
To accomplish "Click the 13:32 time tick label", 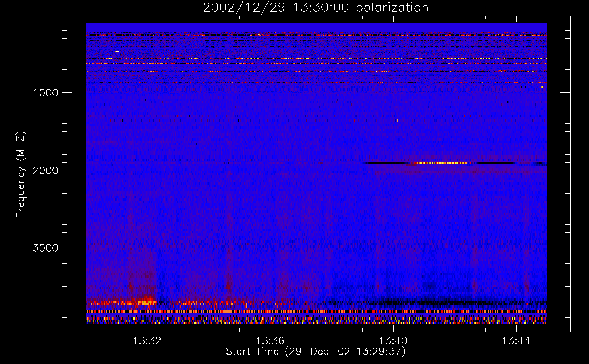I will 147,341.
